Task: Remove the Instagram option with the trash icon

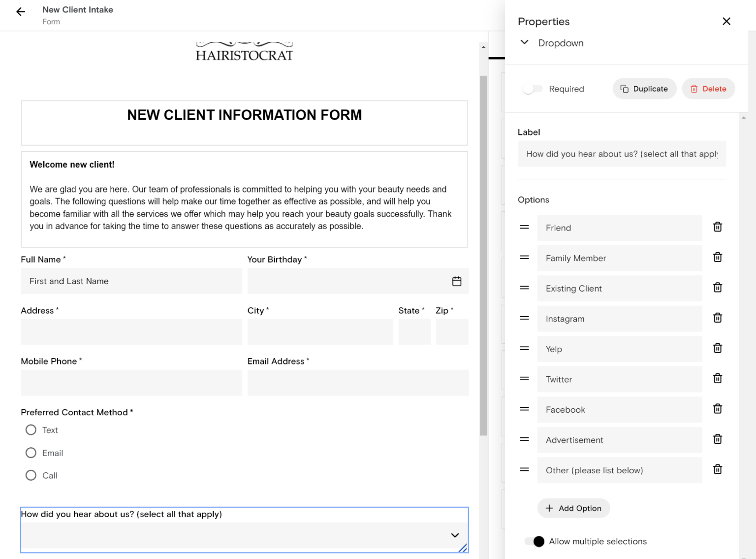Action: [718, 318]
